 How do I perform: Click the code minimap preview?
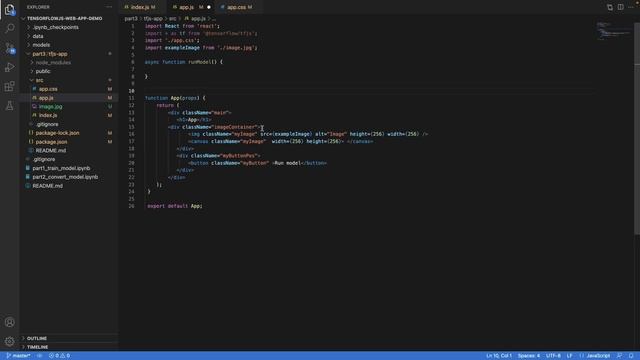click(613, 31)
